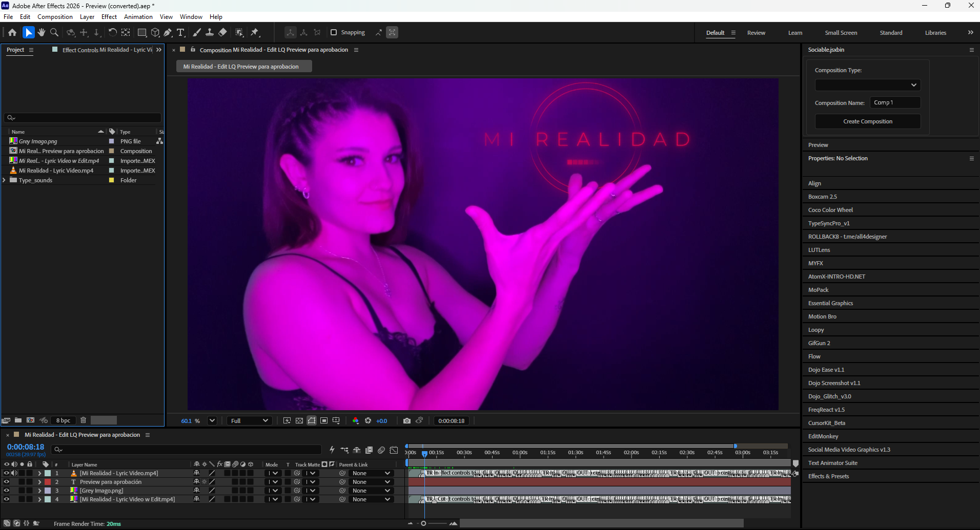Go to the Home screen icon
The width and height of the screenshot is (980, 530).
(x=12, y=32)
